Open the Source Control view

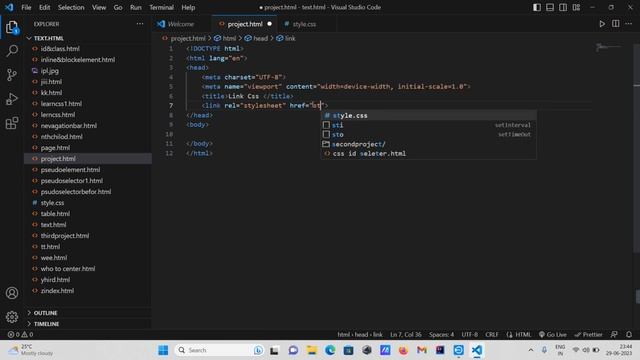coord(12,75)
